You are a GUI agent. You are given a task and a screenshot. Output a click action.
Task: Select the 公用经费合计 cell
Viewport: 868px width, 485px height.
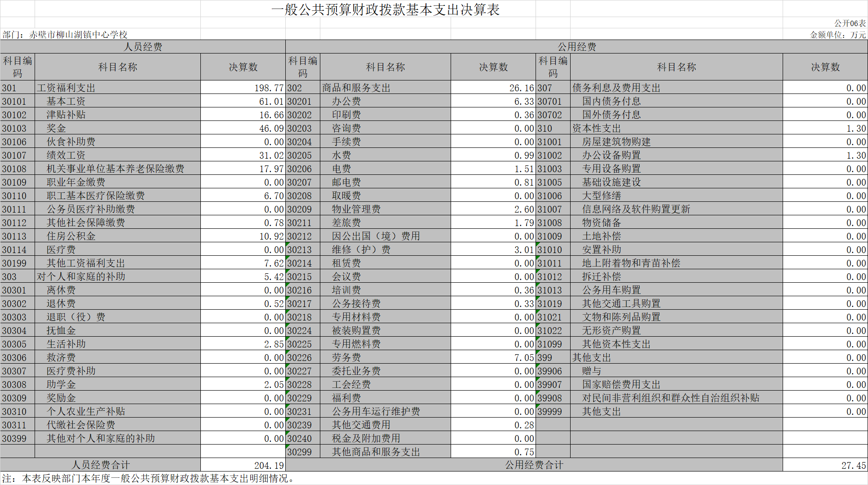point(534,465)
